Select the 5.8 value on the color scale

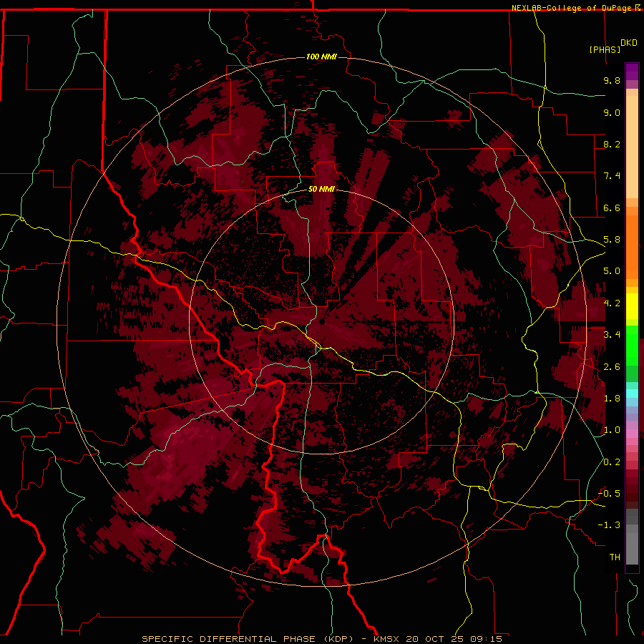coord(612,240)
